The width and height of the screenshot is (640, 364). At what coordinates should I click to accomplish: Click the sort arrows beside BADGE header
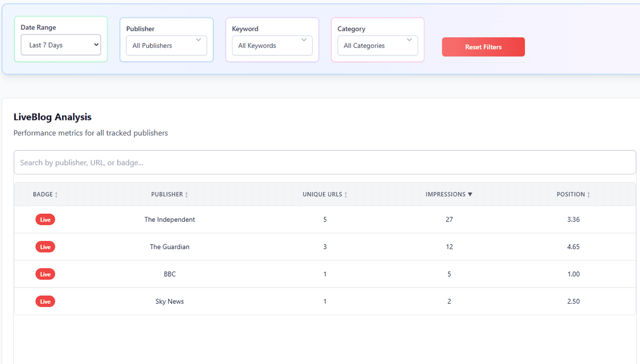tap(57, 194)
